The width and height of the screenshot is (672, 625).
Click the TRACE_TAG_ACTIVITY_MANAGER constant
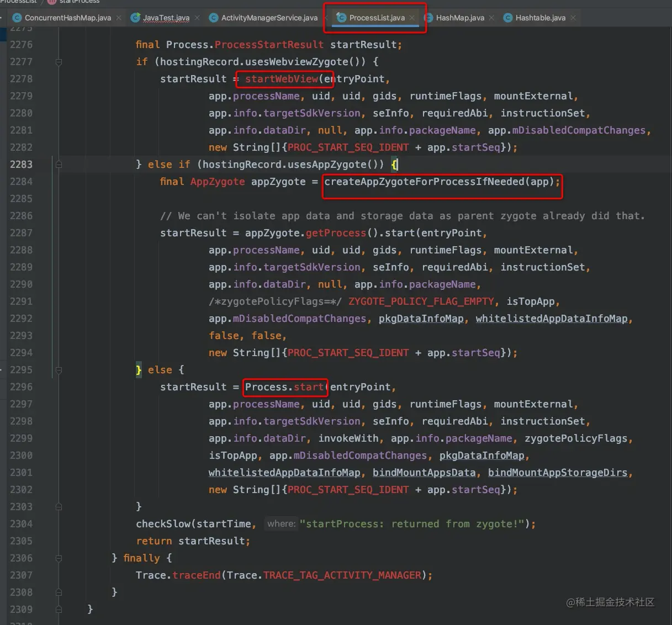tap(342, 575)
